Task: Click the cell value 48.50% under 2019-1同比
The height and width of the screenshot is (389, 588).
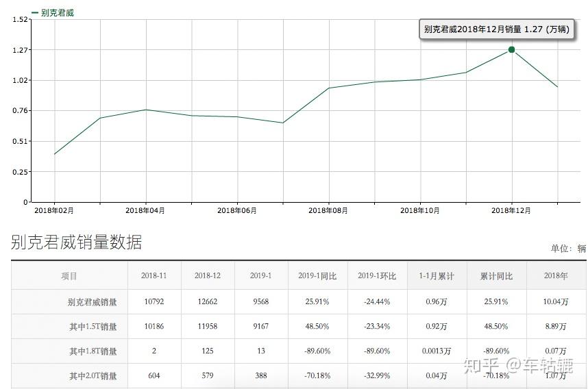Action: click(x=317, y=327)
